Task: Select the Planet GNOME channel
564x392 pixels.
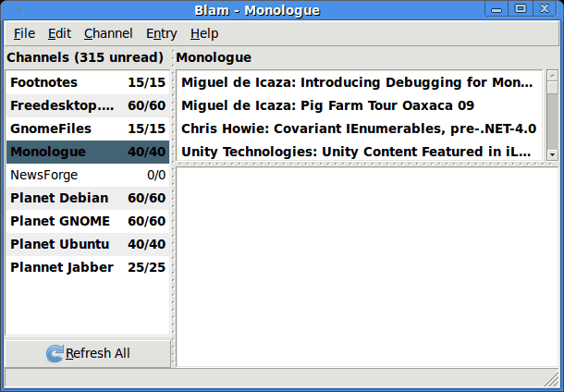Action: (88, 221)
